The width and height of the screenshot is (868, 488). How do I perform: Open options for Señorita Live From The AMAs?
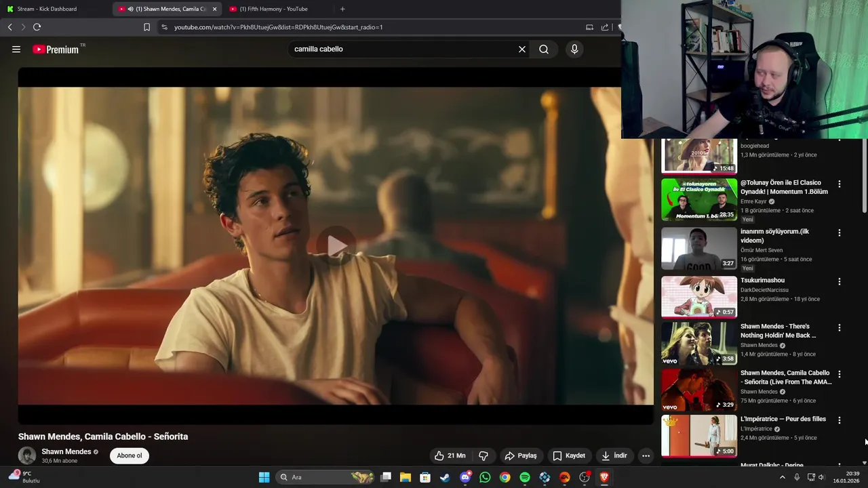[839, 374]
